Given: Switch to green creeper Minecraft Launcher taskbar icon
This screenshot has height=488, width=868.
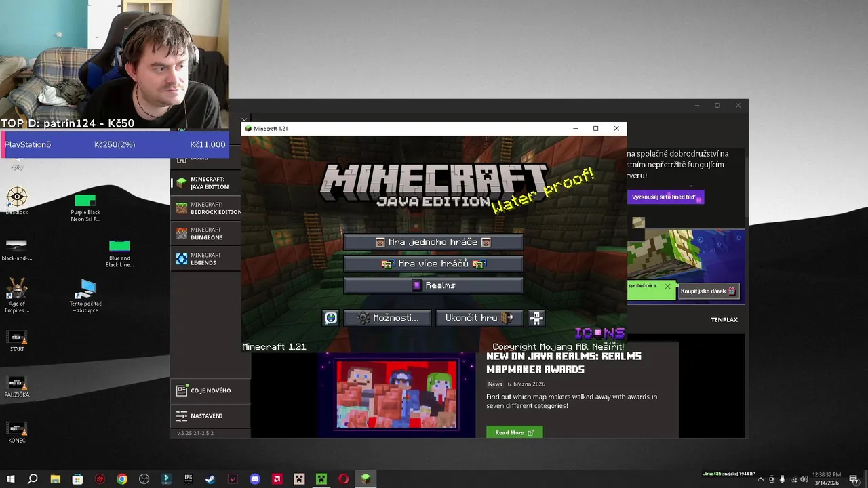Looking at the screenshot, I should coord(321,479).
